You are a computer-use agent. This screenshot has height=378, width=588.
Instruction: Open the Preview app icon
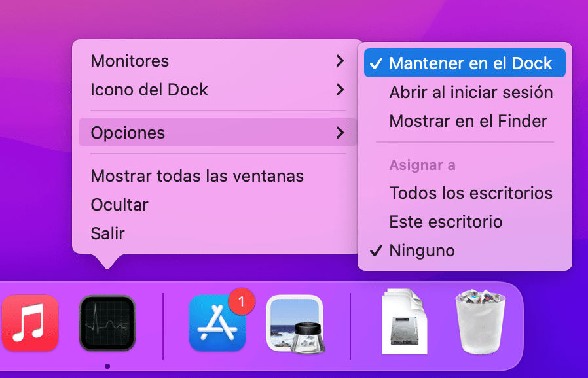[x=295, y=324]
